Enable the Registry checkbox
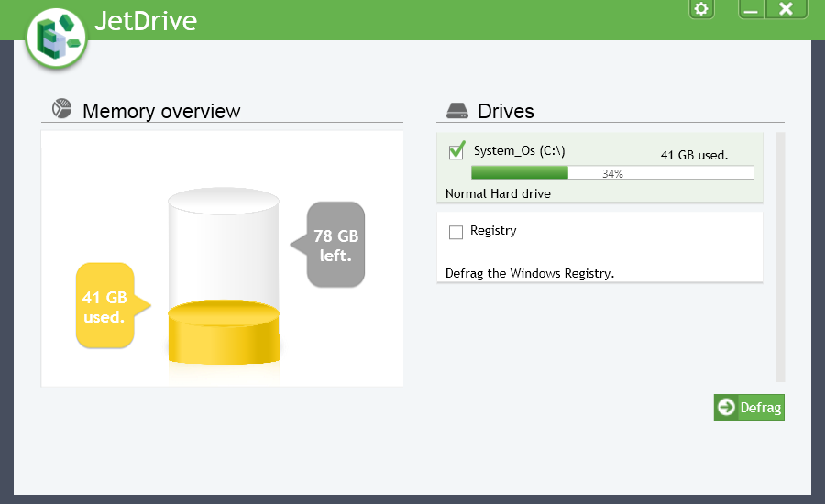The height and width of the screenshot is (504, 825). [456, 233]
